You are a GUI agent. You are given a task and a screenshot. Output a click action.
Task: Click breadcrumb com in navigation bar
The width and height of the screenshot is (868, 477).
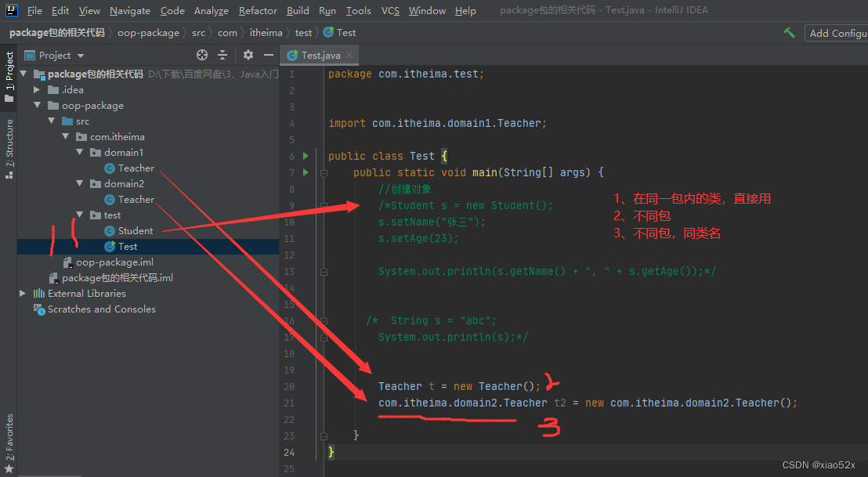pos(227,33)
